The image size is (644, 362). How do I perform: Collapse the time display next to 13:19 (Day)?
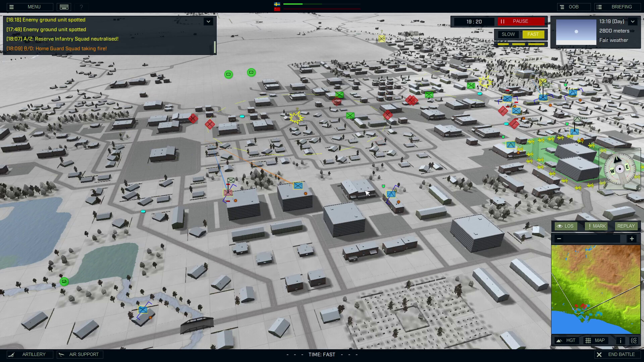coord(633,21)
